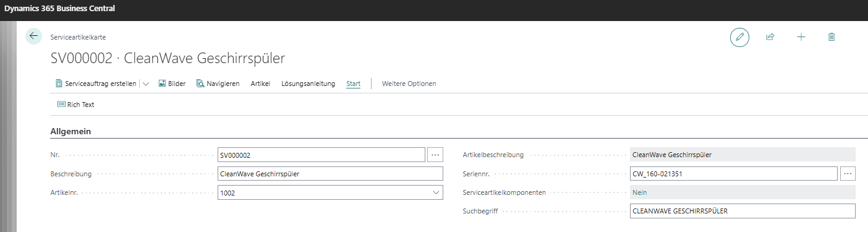Delete record via trash can icon

(x=832, y=37)
